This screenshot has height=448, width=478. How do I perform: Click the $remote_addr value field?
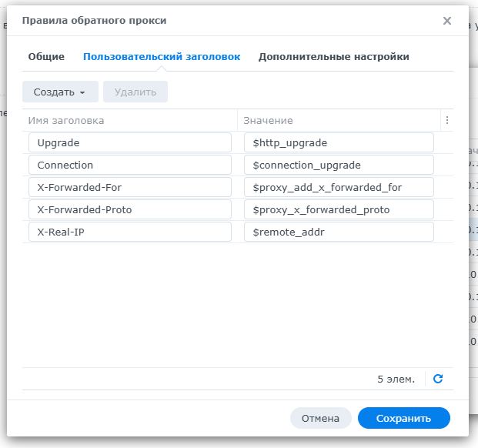(x=339, y=232)
